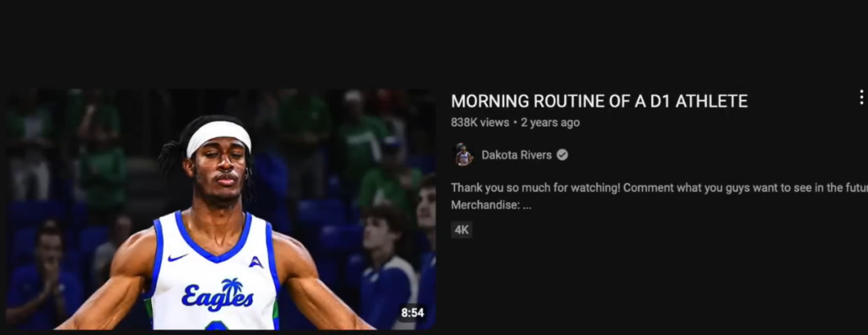Click the 4K quality badge

point(461,230)
